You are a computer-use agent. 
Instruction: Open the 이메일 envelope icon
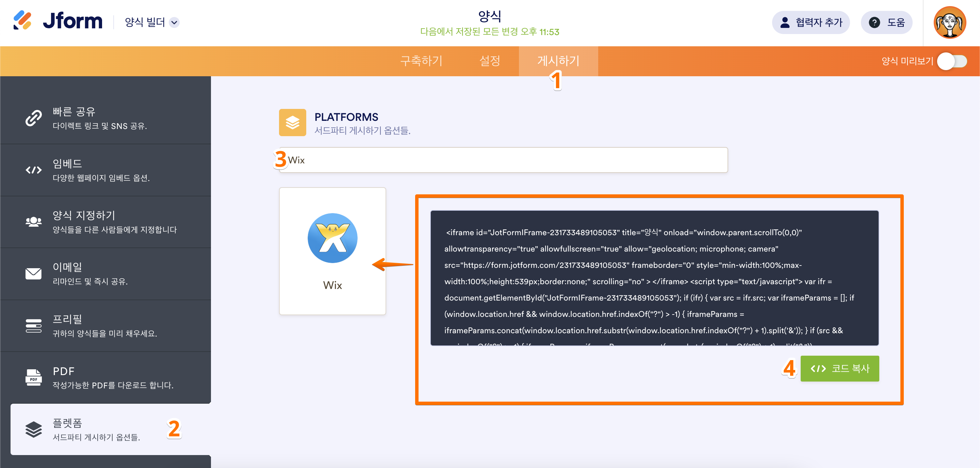(x=33, y=274)
